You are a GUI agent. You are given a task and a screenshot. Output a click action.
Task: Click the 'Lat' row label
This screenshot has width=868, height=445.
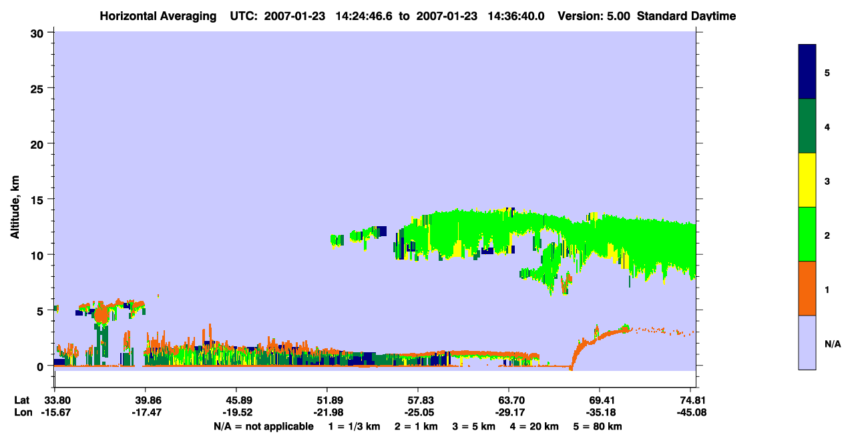coord(22,400)
